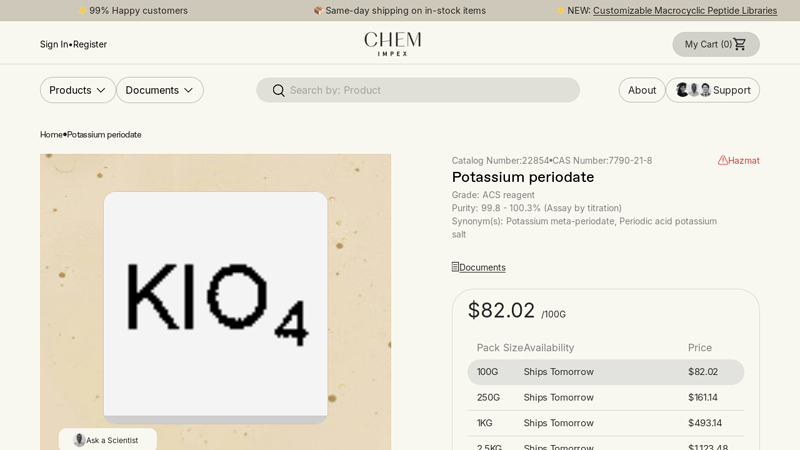This screenshot has width=800, height=450.
Task: Open the About menu item
Action: click(642, 90)
